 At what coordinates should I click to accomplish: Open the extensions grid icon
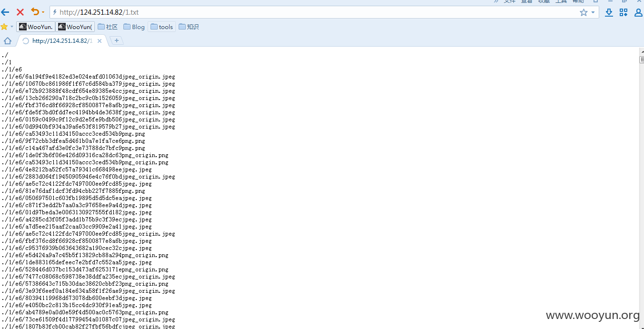tap(624, 12)
